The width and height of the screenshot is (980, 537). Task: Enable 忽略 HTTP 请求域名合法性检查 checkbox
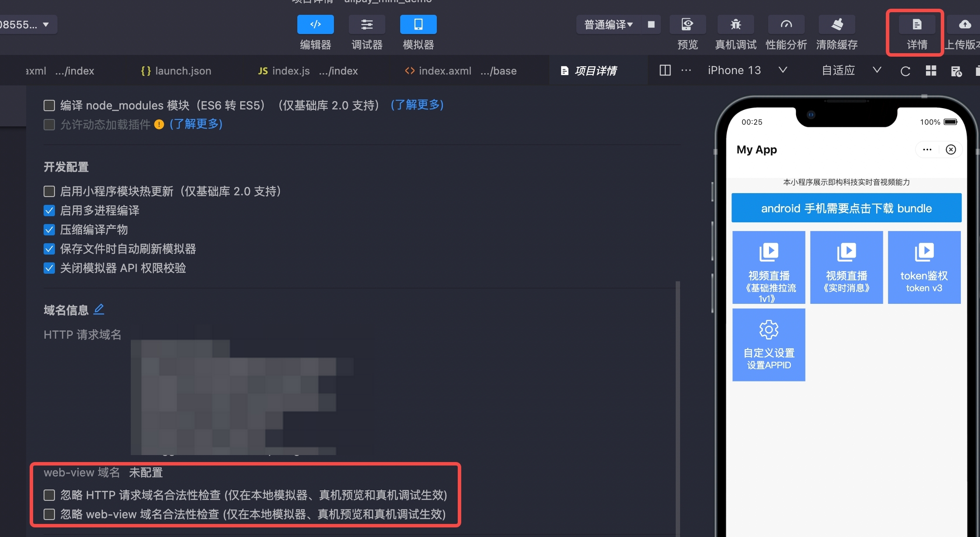pyautogui.click(x=49, y=495)
